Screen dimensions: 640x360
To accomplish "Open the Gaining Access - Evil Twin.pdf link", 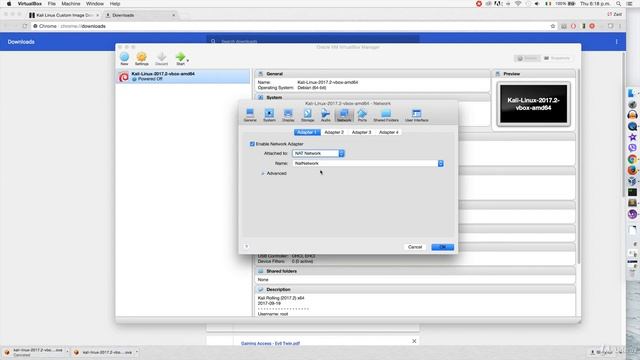I will tap(270, 344).
